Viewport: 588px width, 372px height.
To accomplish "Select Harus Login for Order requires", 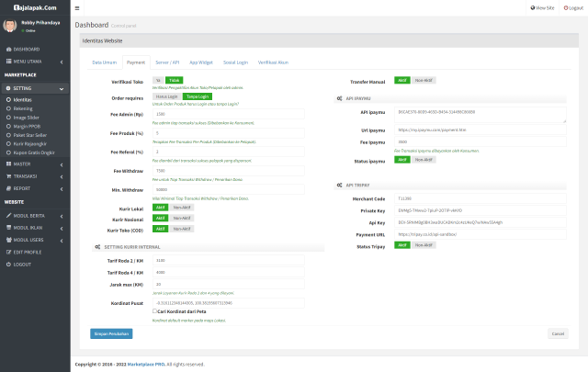I will (x=166, y=96).
